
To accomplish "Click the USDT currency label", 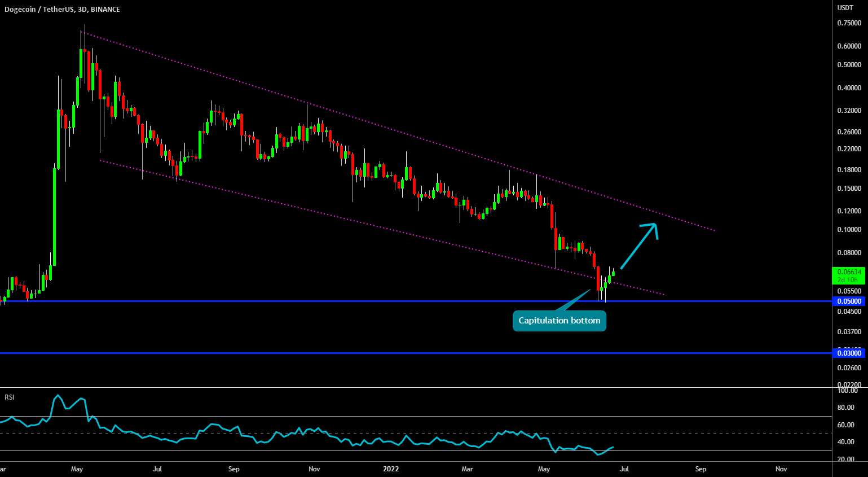I will click(845, 8).
